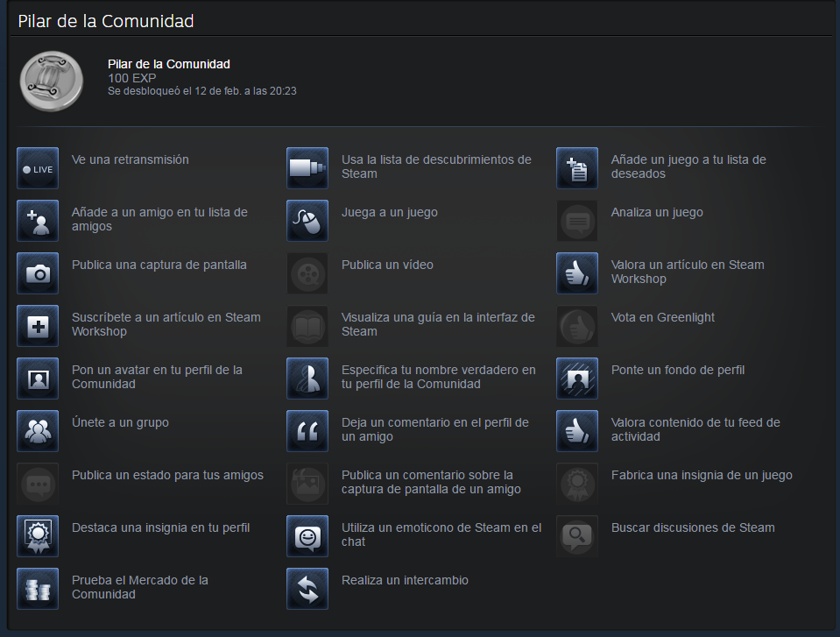Select the group members icon
Screen dimensions: 840x637
(x=38, y=431)
